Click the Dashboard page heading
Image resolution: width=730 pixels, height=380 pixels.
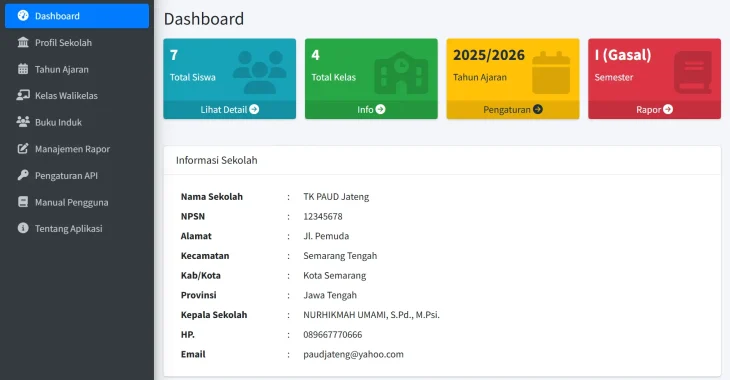coord(204,19)
